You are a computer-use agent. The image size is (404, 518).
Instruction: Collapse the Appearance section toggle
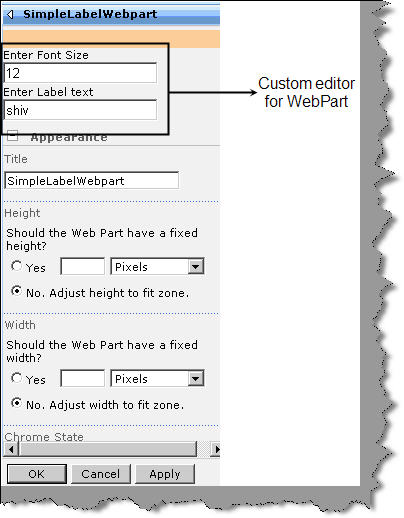click(x=12, y=136)
